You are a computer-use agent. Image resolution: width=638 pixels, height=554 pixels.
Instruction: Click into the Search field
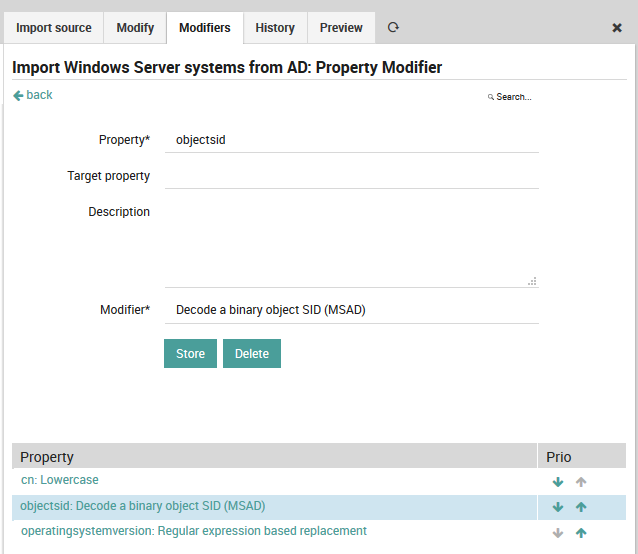point(513,97)
